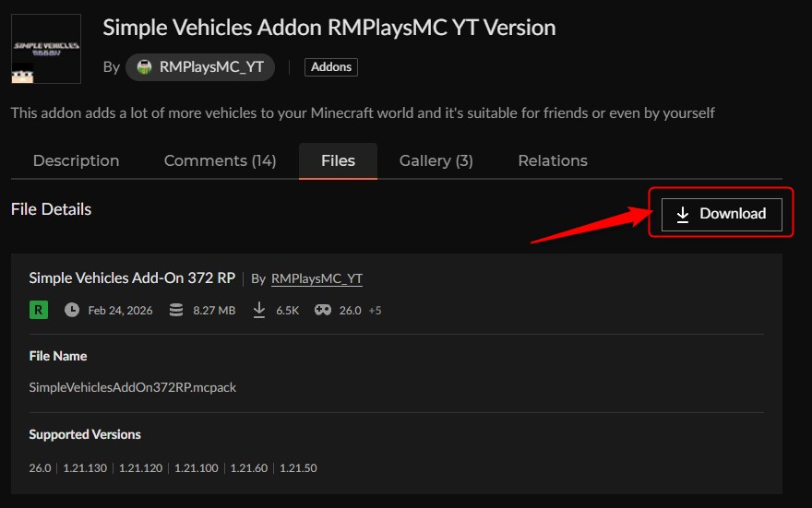Click the RMPlaysMC_YT avatar icon
The width and height of the screenshot is (812, 508).
coord(145,66)
